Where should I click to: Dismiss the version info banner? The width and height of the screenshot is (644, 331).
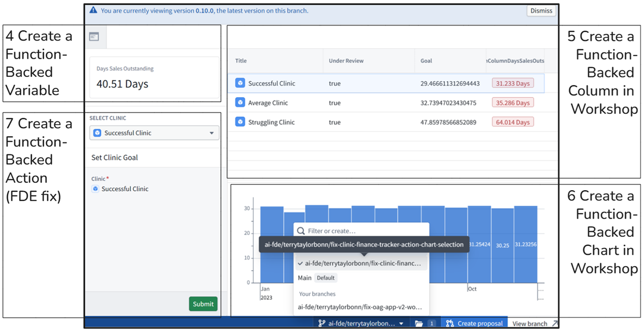coord(541,10)
